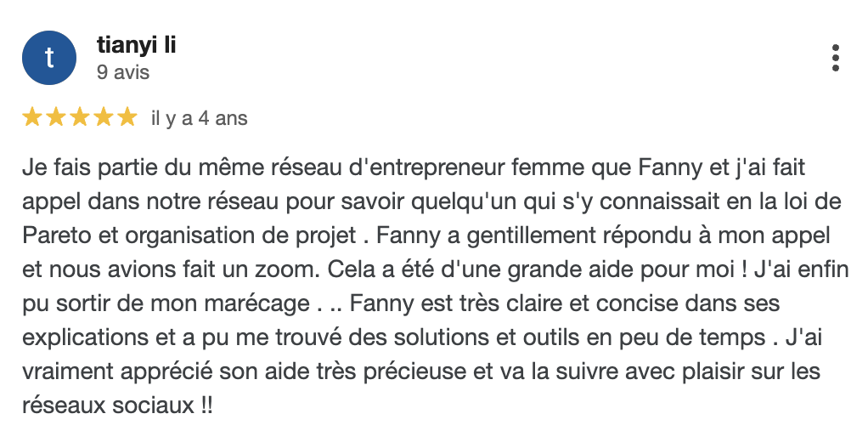Click the phrase 'organisation de projet'

click(x=240, y=236)
